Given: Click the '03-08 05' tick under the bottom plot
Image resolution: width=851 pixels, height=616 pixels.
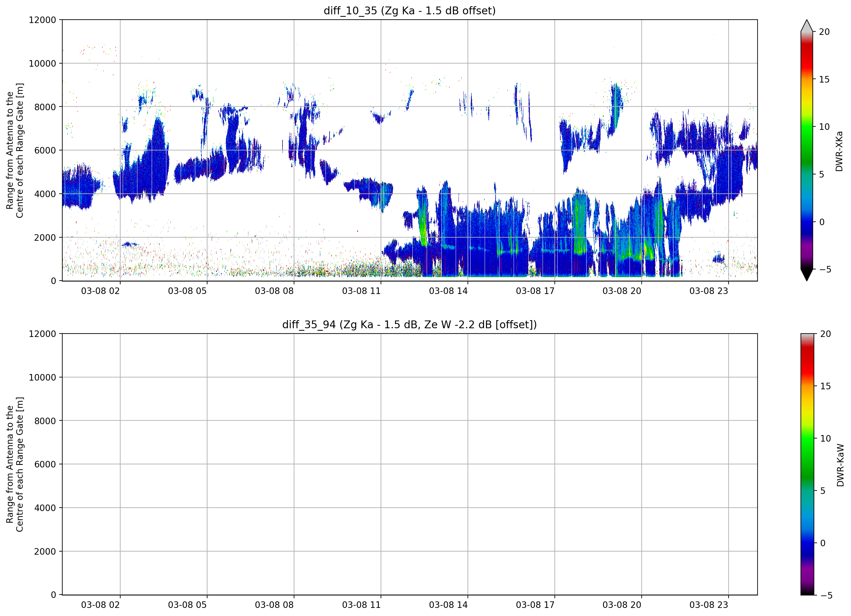Looking at the screenshot, I should [187, 605].
